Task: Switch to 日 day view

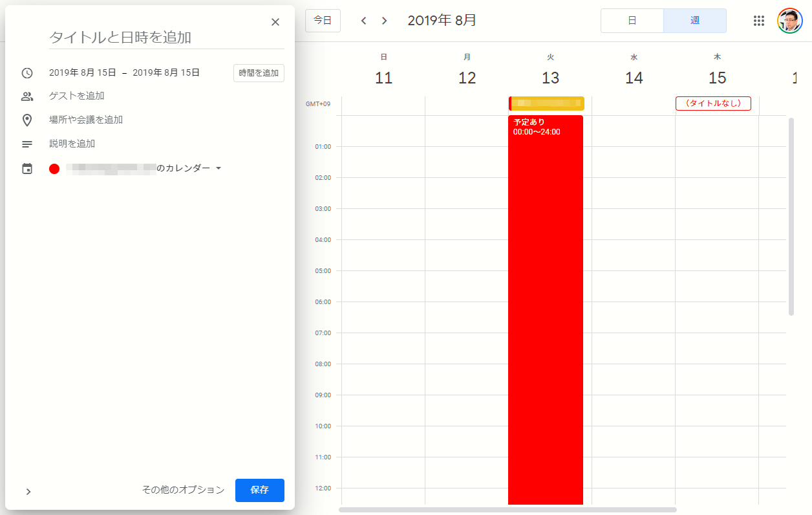Action: 632,21
